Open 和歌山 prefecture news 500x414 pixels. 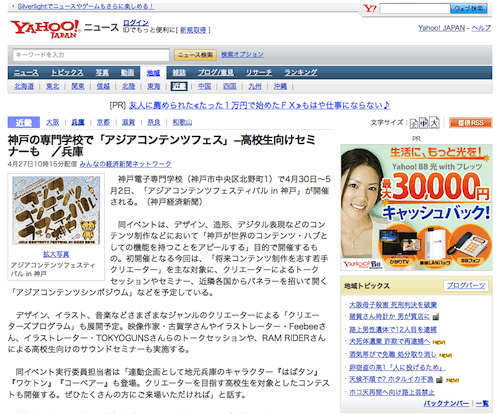tap(182, 122)
